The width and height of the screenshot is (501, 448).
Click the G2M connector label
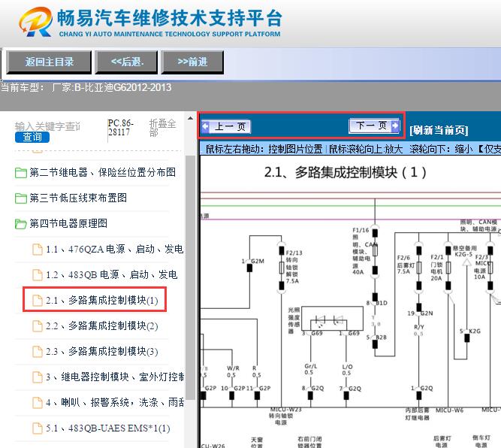click(258, 261)
